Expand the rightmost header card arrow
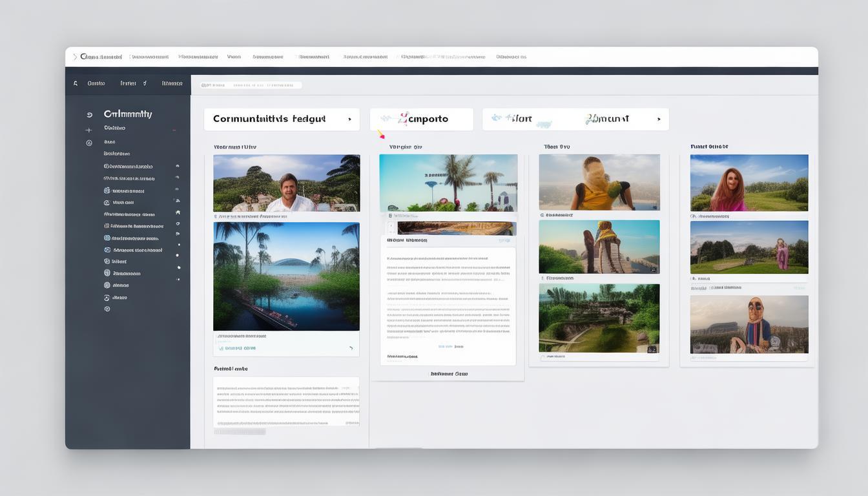The height and width of the screenshot is (496, 868). click(x=659, y=119)
